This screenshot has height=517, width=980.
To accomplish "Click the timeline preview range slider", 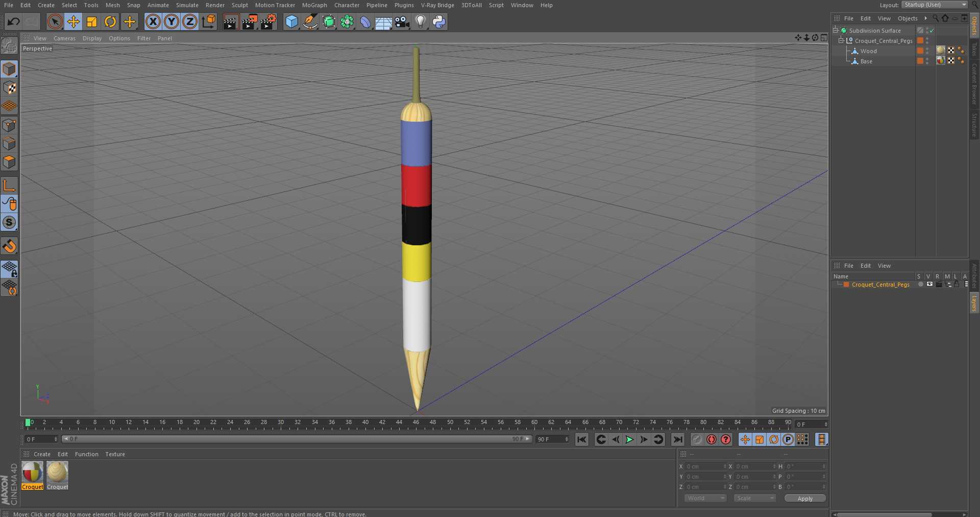I will [297, 439].
